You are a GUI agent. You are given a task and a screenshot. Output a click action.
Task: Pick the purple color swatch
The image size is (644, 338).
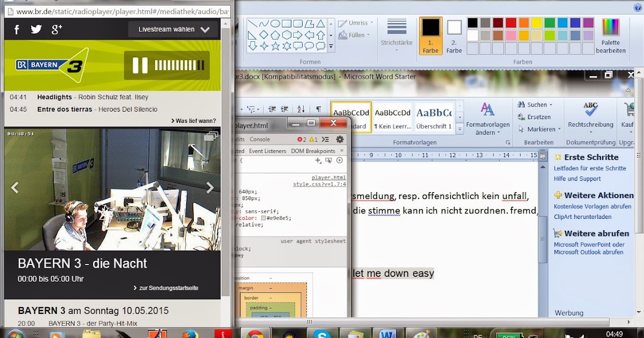tap(588, 23)
